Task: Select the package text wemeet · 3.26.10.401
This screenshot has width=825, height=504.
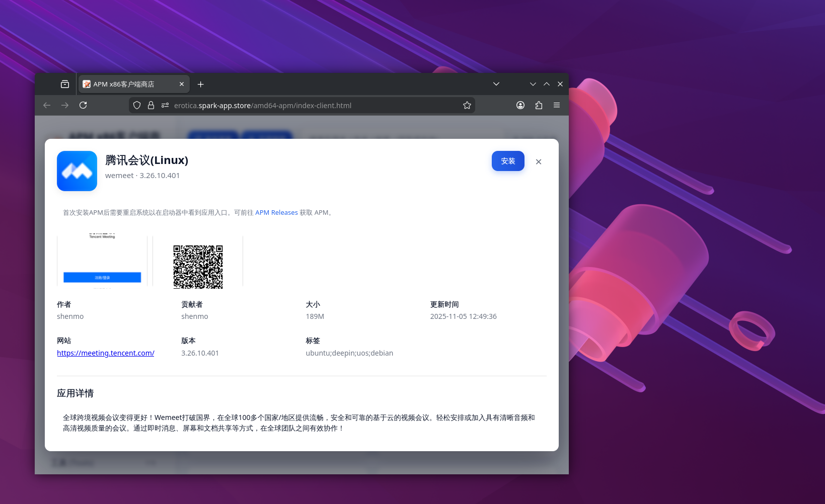Action: pos(142,176)
